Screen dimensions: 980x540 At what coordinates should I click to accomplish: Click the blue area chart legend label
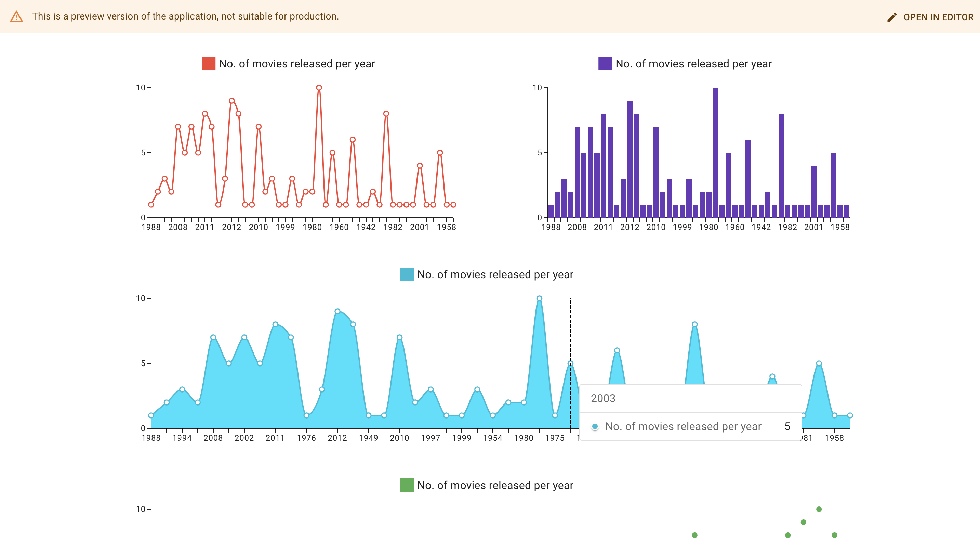point(495,274)
